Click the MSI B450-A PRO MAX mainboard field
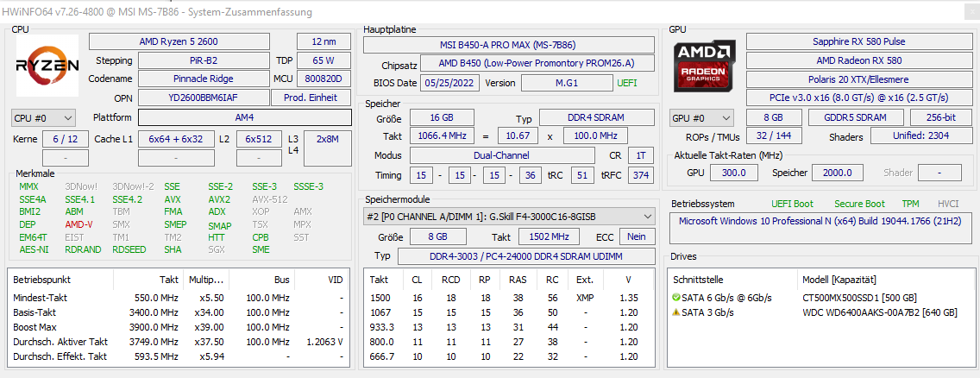980x378 pixels. 509,45
